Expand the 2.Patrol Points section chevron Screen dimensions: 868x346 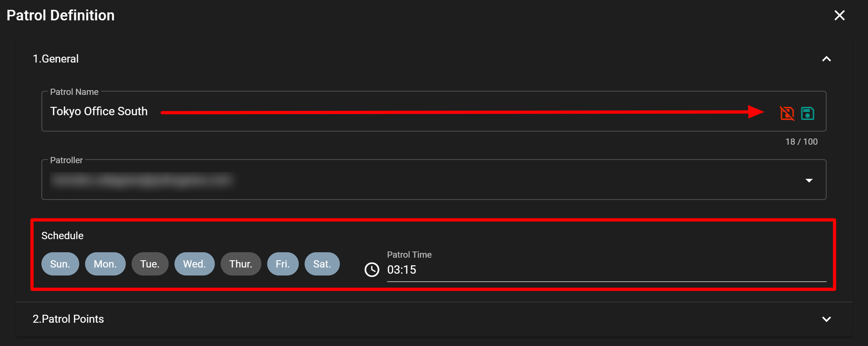point(826,319)
